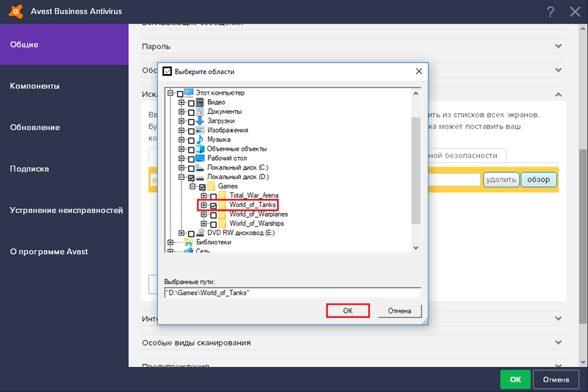Check the Total_War_Arena checkbox
Screen dimensions: 588x392
[x=213, y=196]
